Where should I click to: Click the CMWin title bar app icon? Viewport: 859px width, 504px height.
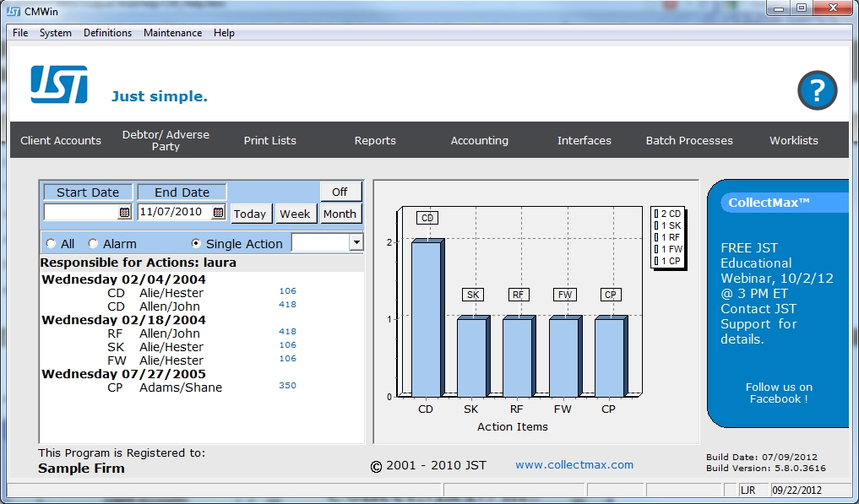pos(14,12)
